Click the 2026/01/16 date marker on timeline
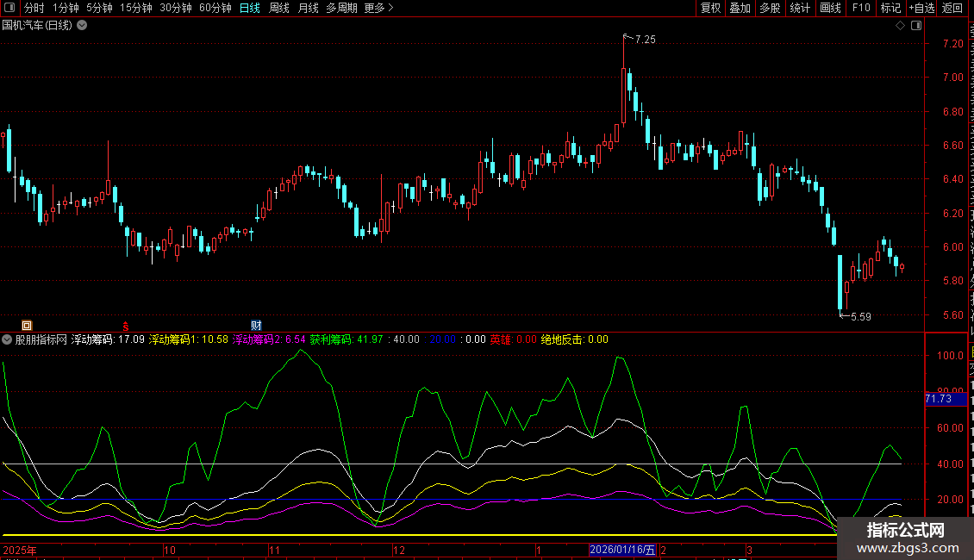 [x=622, y=550]
